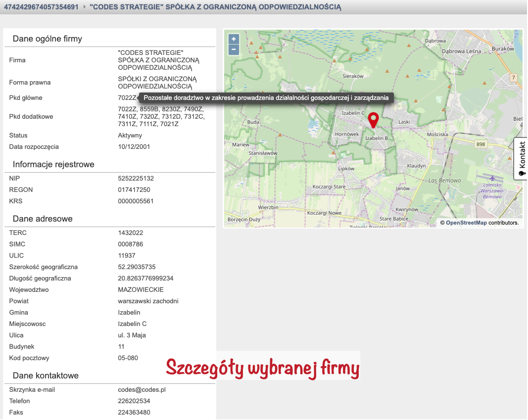Click the breadcrumb arrow separator

[x=84, y=7]
